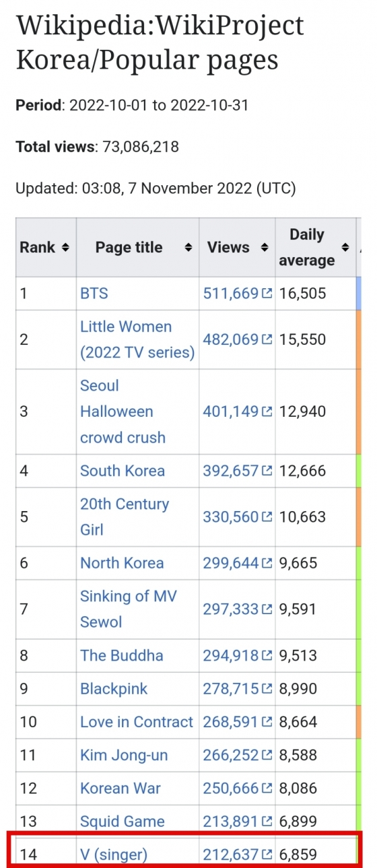
Task: Click external link icon beside 212,637
Action: pyautogui.click(x=267, y=855)
